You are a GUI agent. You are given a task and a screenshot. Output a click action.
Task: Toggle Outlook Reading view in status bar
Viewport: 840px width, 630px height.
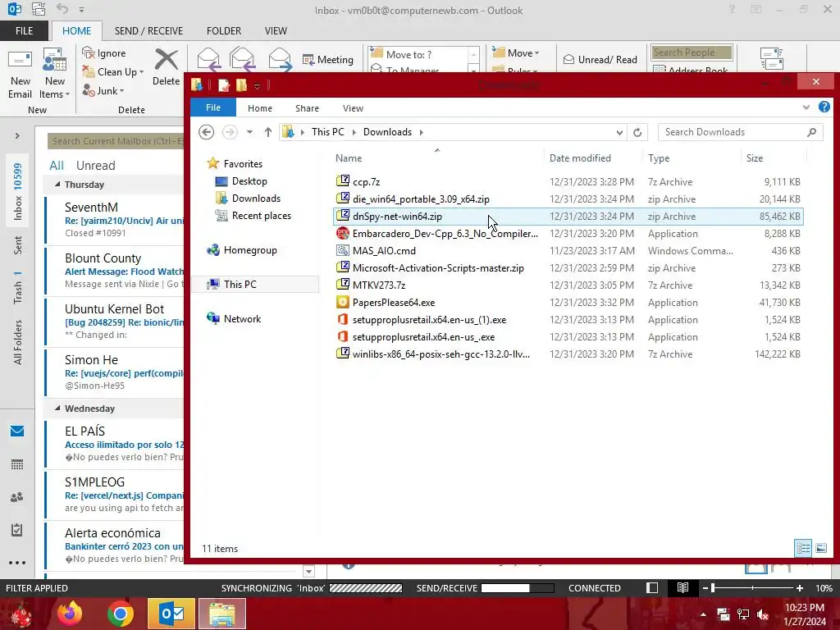click(x=682, y=587)
